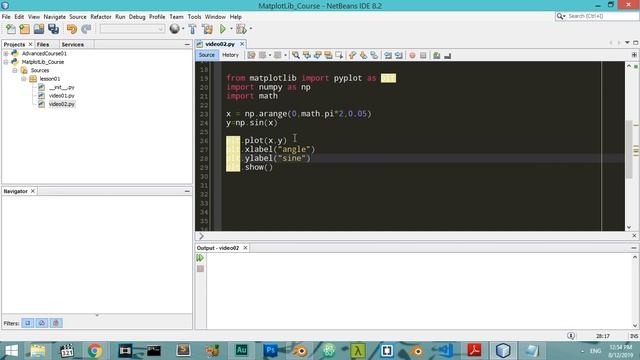Open the Tools menu

tap(194, 17)
